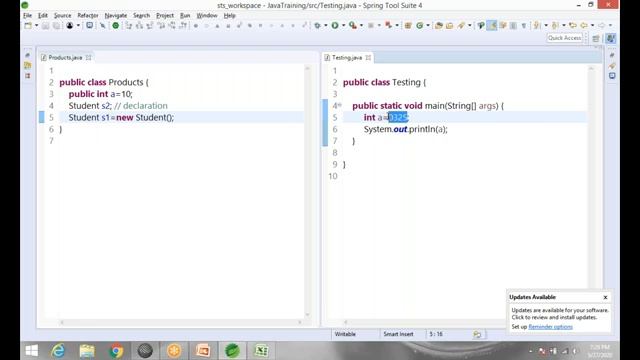Open the Run dropdown arrow
This screenshot has height=360, width=640.
tap(343, 25)
